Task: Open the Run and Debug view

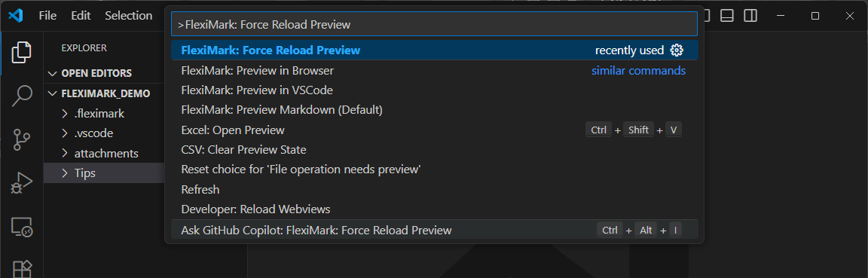Action: click(22, 183)
